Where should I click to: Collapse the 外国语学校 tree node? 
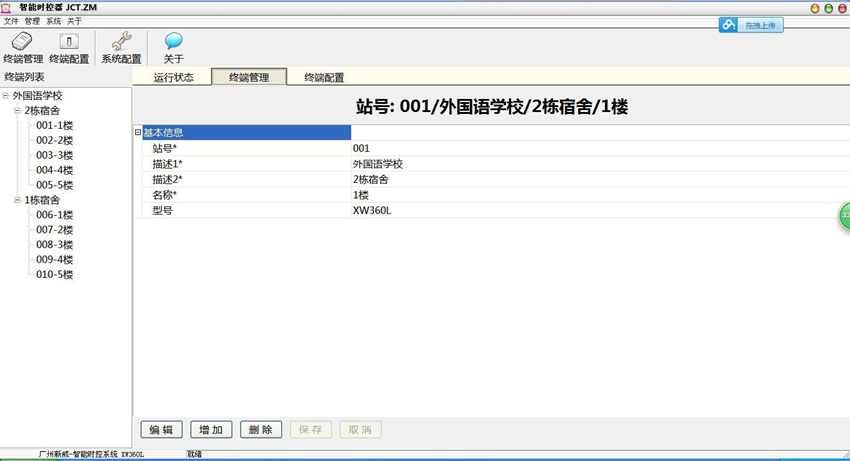(x=6, y=96)
